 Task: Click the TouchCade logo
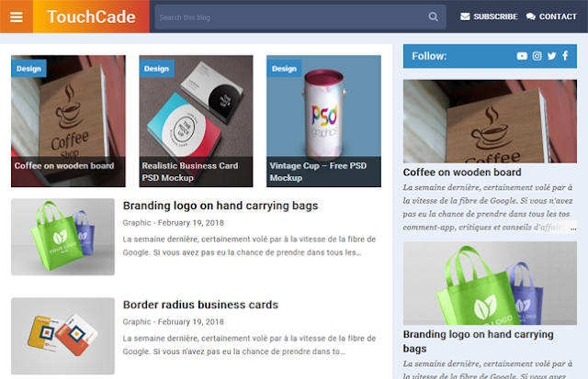click(91, 17)
